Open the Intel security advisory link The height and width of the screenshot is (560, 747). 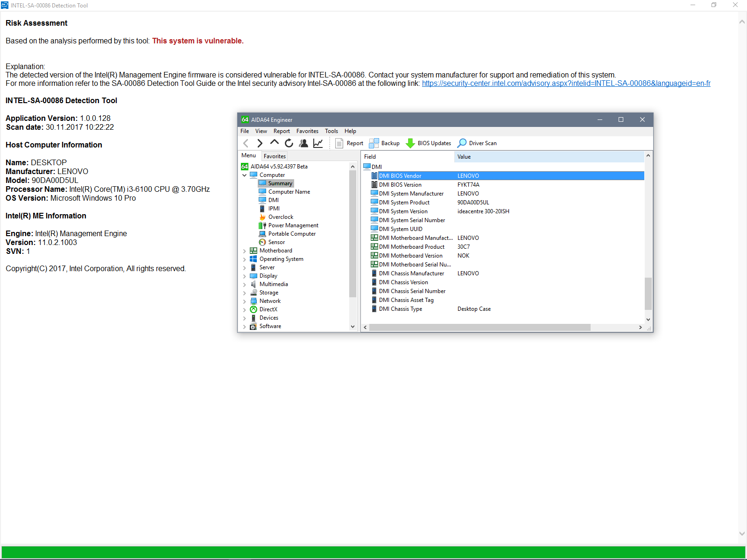click(x=566, y=84)
